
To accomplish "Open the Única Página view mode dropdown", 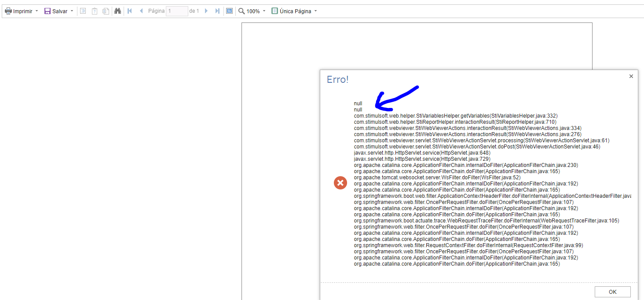I will click(x=294, y=11).
